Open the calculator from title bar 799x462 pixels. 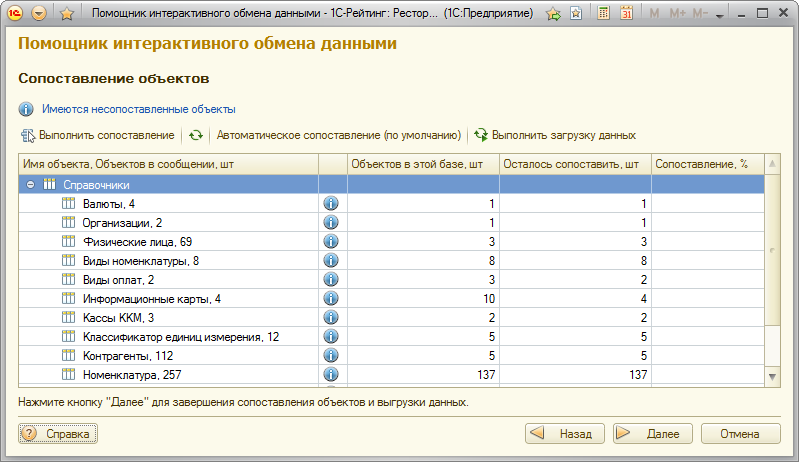click(603, 14)
